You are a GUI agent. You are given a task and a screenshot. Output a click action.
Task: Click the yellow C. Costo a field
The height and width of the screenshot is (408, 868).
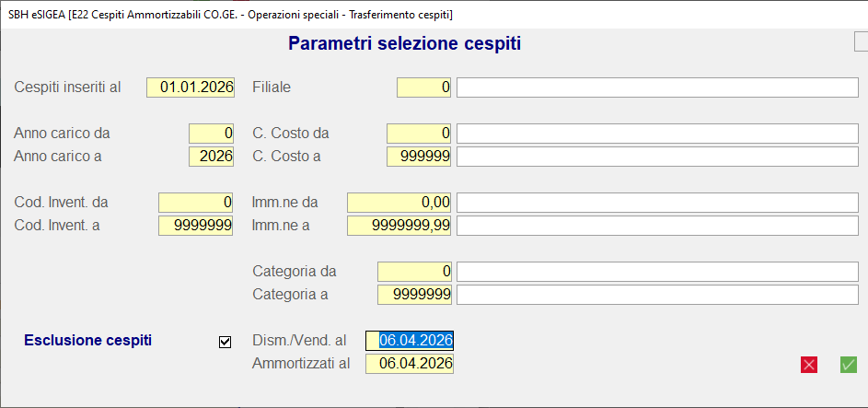coord(419,157)
